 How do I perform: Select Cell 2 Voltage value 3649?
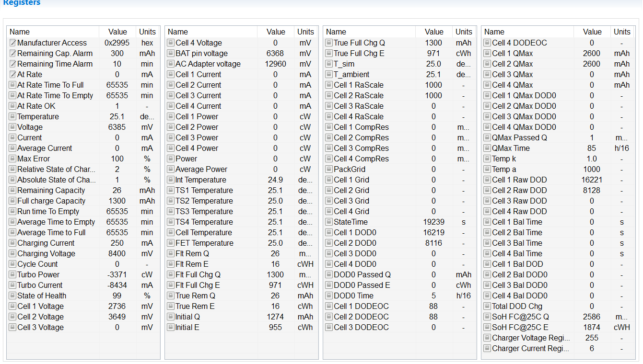click(x=117, y=317)
